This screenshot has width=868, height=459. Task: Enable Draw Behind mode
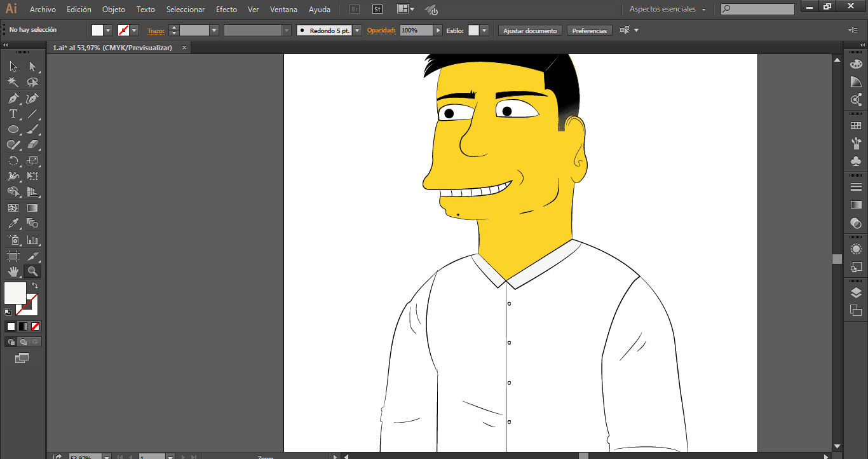coord(24,342)
